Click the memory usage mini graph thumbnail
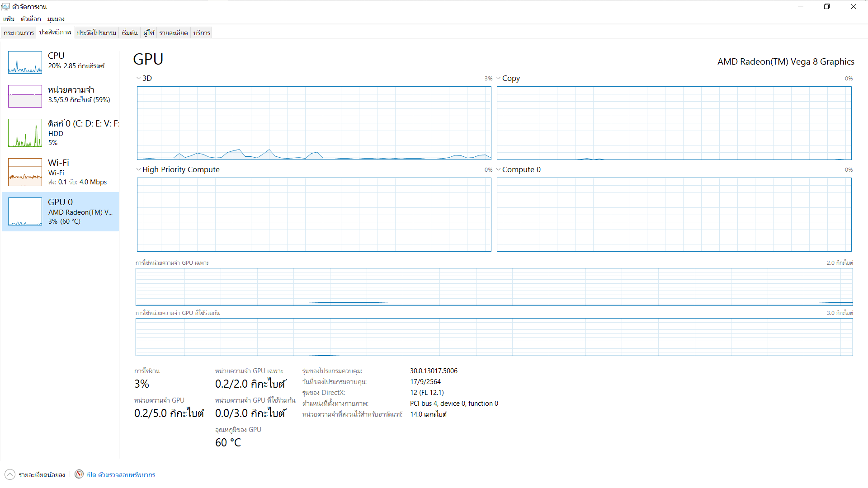Image resolution: width=868 pixels, height=488 pixels. pyautogui.click(x=25, y=96)
